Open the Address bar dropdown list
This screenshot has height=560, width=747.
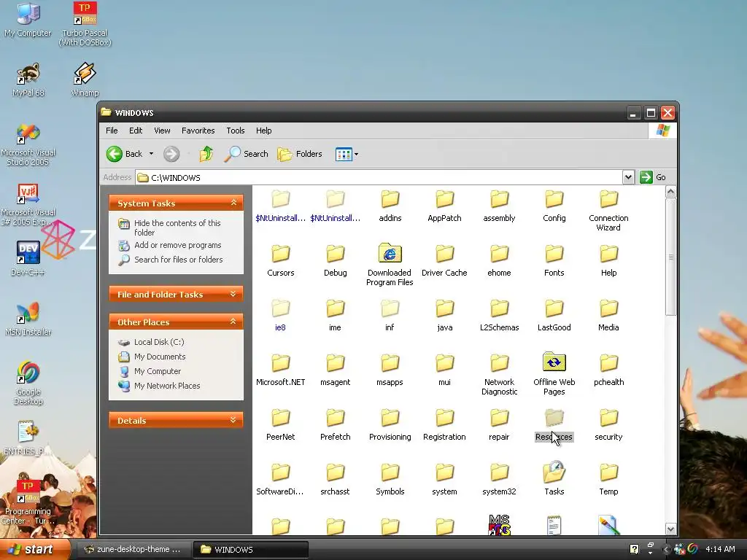[x=628, y=177]
